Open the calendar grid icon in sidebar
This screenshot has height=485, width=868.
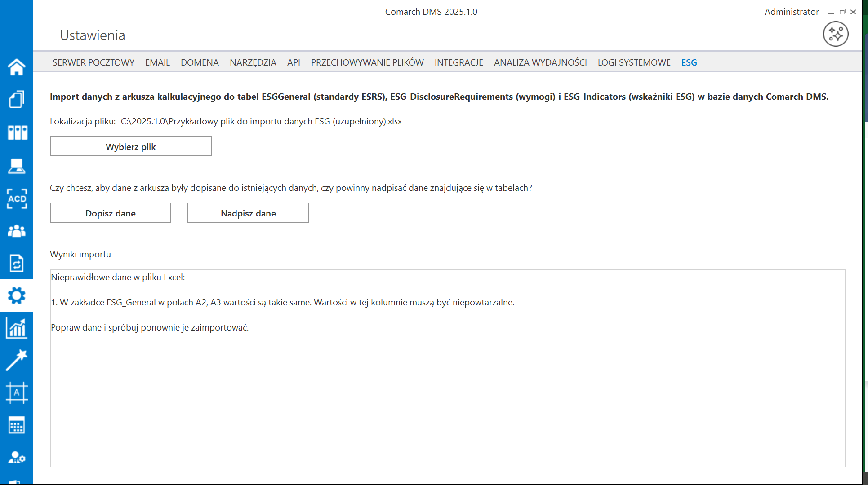pos(17,425)
